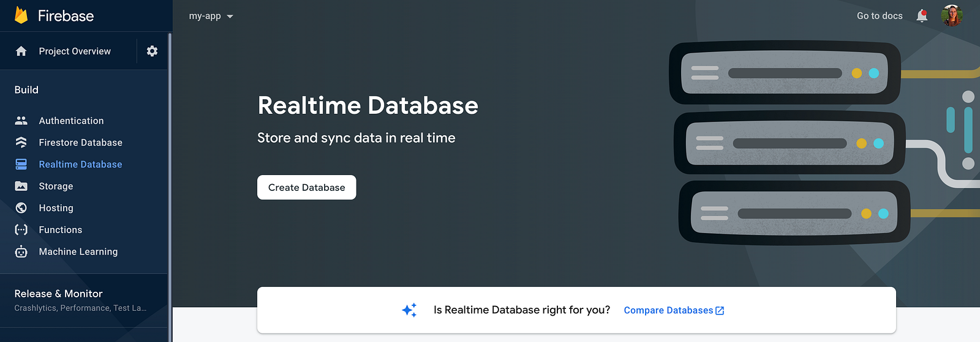The image size is (980, 342).
Task: Click the blue sparkle icon in the banner
Action: (409, 310)
